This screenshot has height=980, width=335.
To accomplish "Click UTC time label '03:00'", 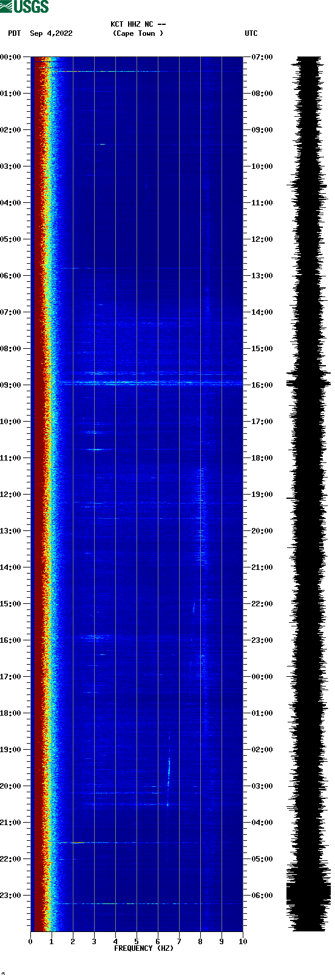I will coord(262,786).
